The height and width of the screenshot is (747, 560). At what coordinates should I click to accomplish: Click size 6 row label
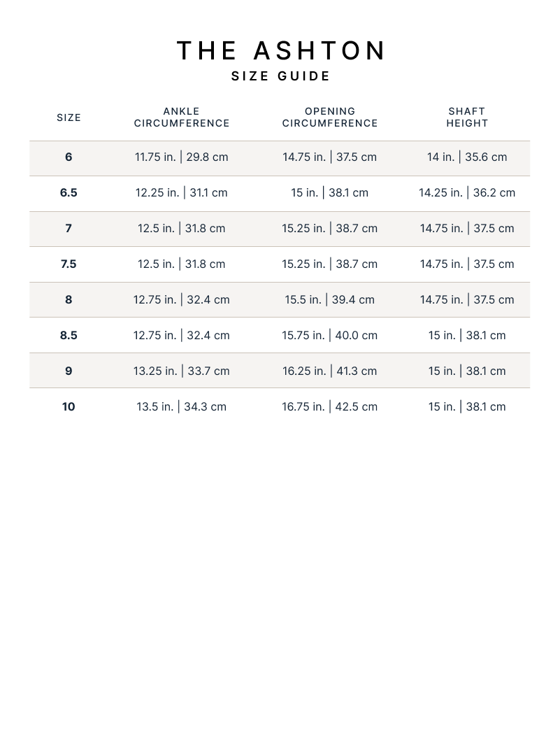(x=69, y=157)
